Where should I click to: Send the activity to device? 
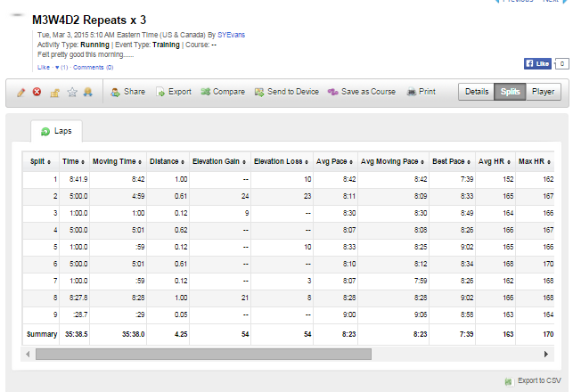click(x=286, y=92)
